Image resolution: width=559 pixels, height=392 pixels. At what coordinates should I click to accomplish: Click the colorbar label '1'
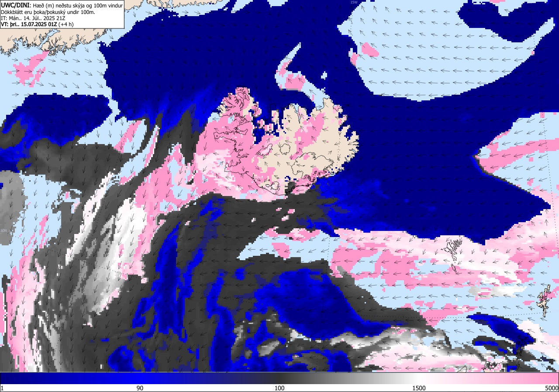coord(2,388)
